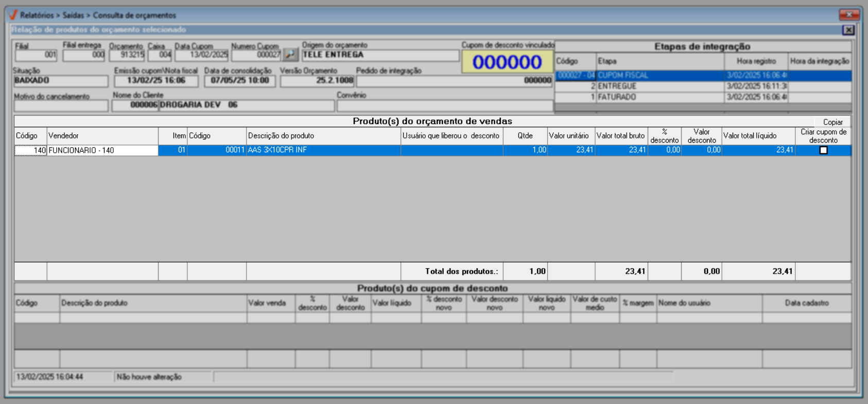Click the Motivo do cancelamento field
Viewport: 868px width, 404px height.
61,106
